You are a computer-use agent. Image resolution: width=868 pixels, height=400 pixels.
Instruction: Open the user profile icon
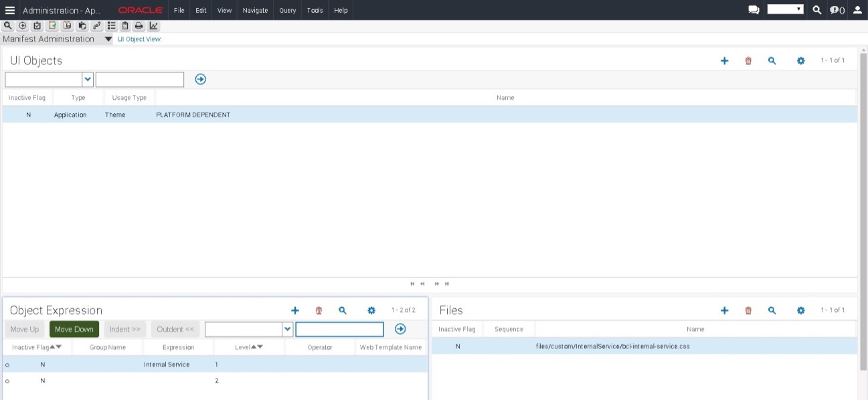857,10
